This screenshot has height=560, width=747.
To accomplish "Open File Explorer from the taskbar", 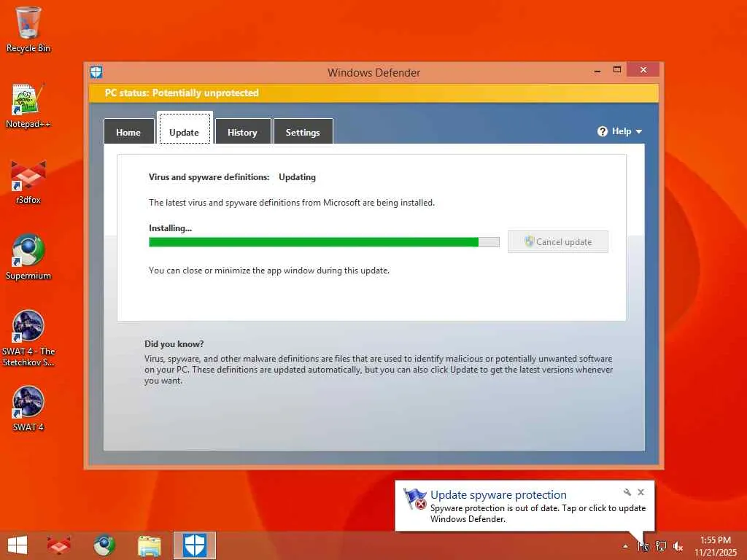I will [150, 545].
